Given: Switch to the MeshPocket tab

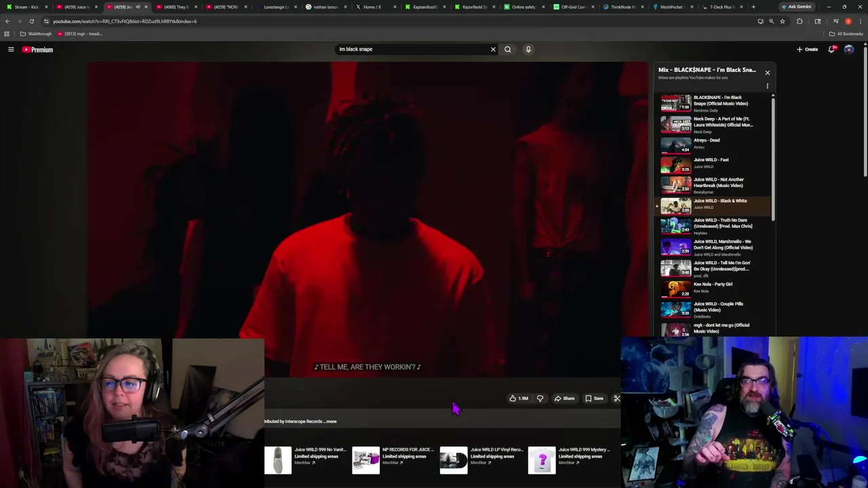Looking at the screenshot, I should click(x=673, y=7).
